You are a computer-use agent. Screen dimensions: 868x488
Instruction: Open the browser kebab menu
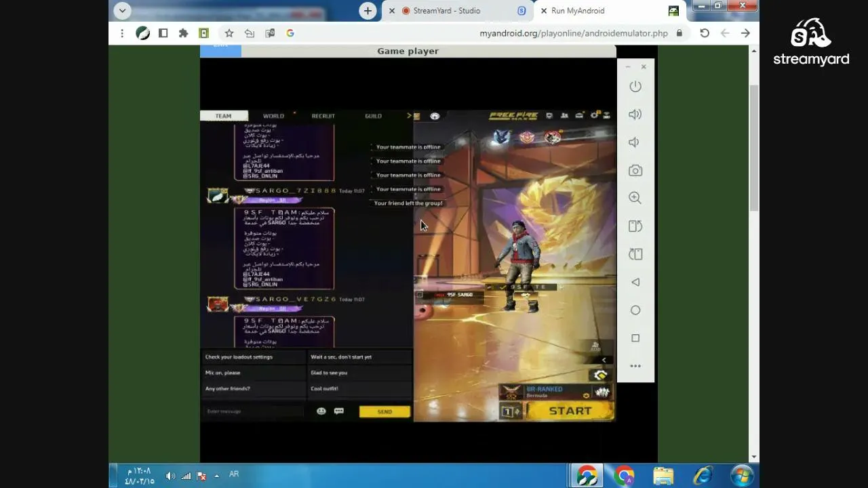click(122, 33)
